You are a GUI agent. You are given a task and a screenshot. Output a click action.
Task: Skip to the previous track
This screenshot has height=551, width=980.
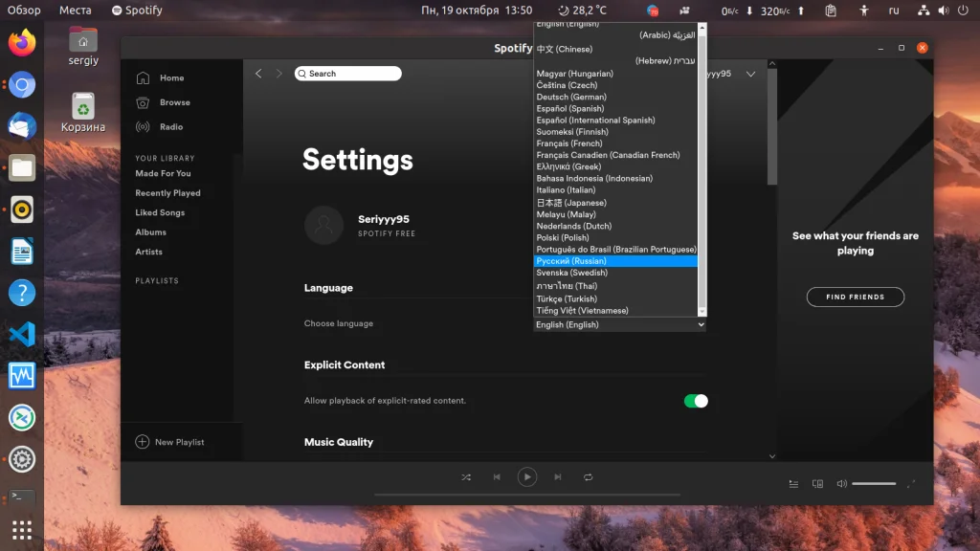pos(497,477)
